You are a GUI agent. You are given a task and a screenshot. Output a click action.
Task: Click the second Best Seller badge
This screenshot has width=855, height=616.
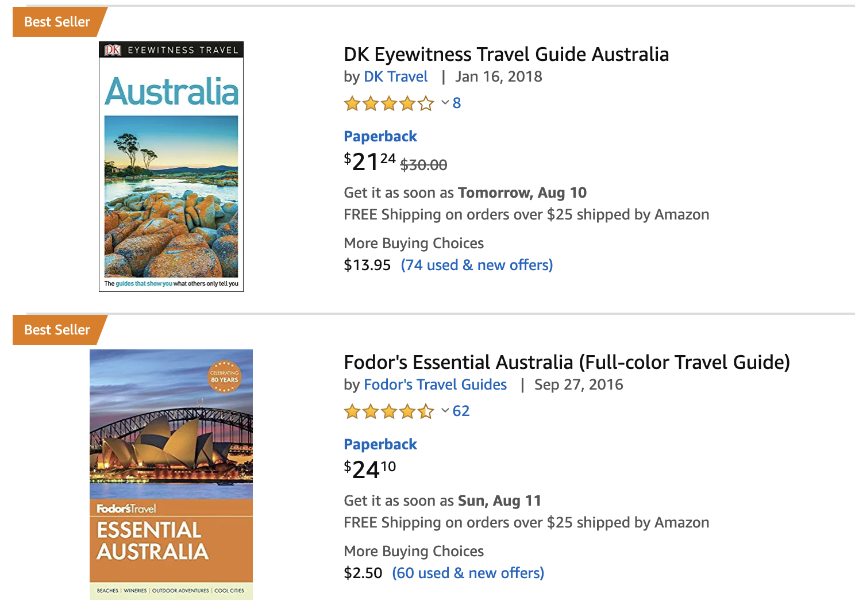click(x=57, y=330)
